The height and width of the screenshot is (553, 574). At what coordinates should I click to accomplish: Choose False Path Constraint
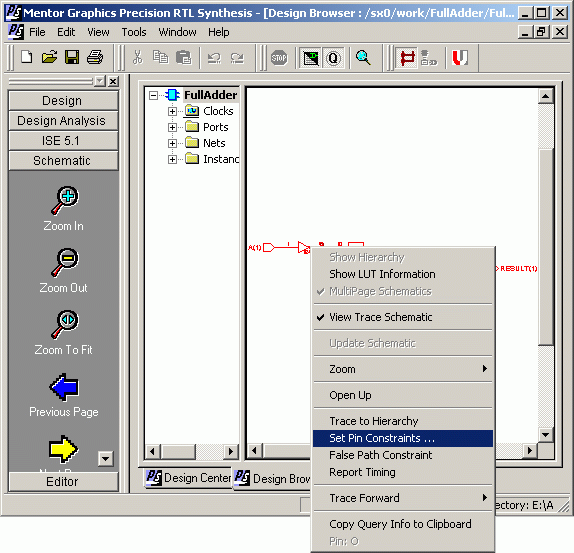click(x=403, y=455)
